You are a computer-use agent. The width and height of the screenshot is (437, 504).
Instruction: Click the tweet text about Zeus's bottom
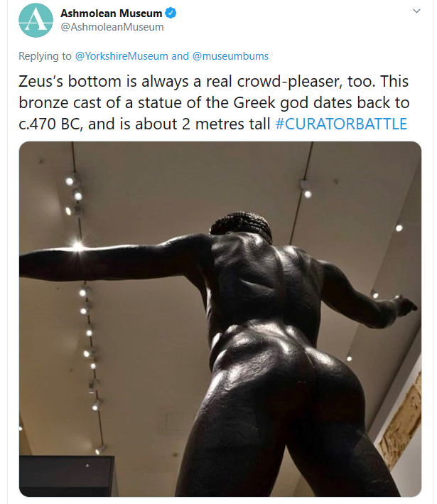pos(214,102)
